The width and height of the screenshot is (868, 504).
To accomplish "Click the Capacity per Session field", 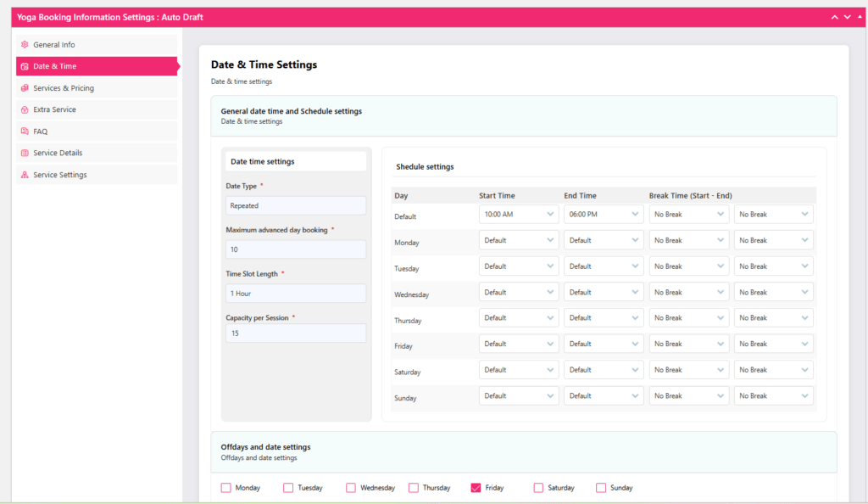I will click(296, 333).
